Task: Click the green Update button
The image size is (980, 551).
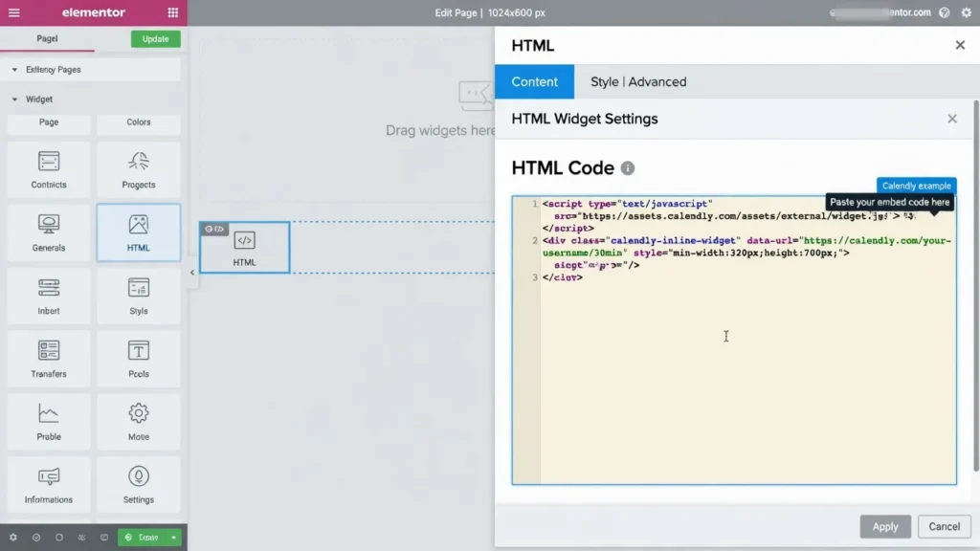Action: tap(156, 38)
